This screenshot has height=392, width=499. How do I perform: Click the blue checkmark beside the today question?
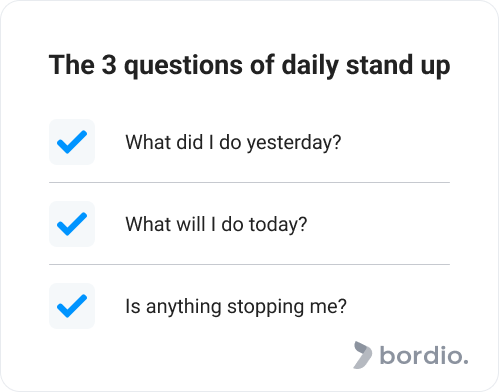[x=72, y=224]
